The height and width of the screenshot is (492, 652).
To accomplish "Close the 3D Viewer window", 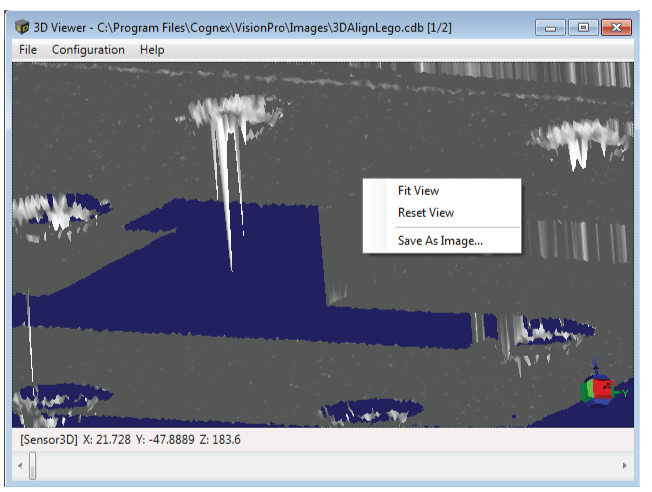I will 616,28.
